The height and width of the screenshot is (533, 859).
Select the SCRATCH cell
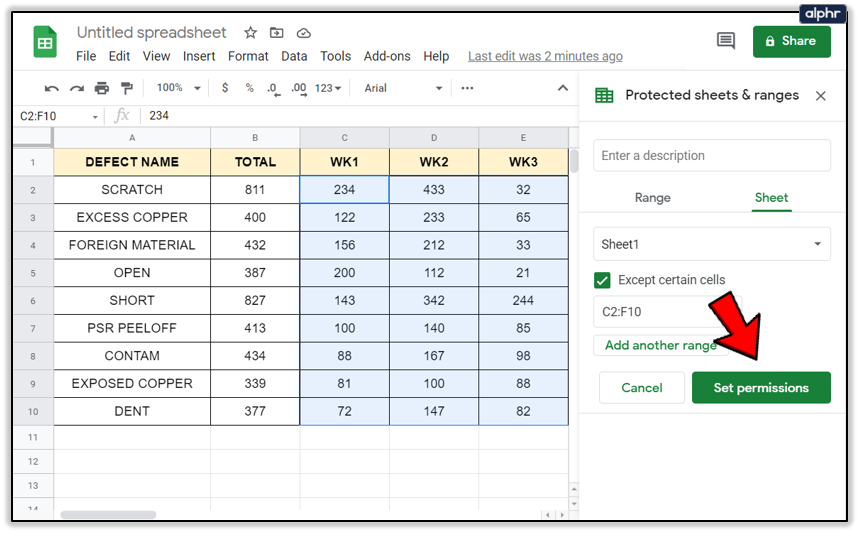(132, 190)
